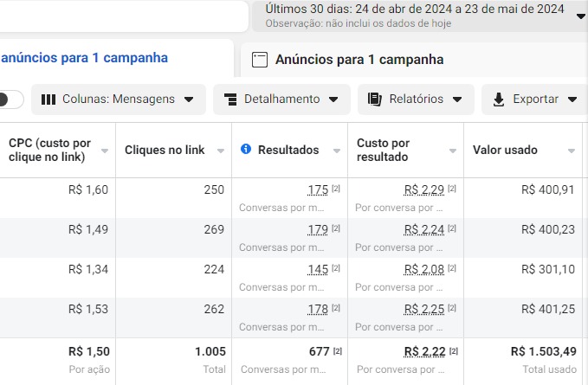Click the total R$ 2,22 cost link
588x385 pixels.
(x=424, y=351)
